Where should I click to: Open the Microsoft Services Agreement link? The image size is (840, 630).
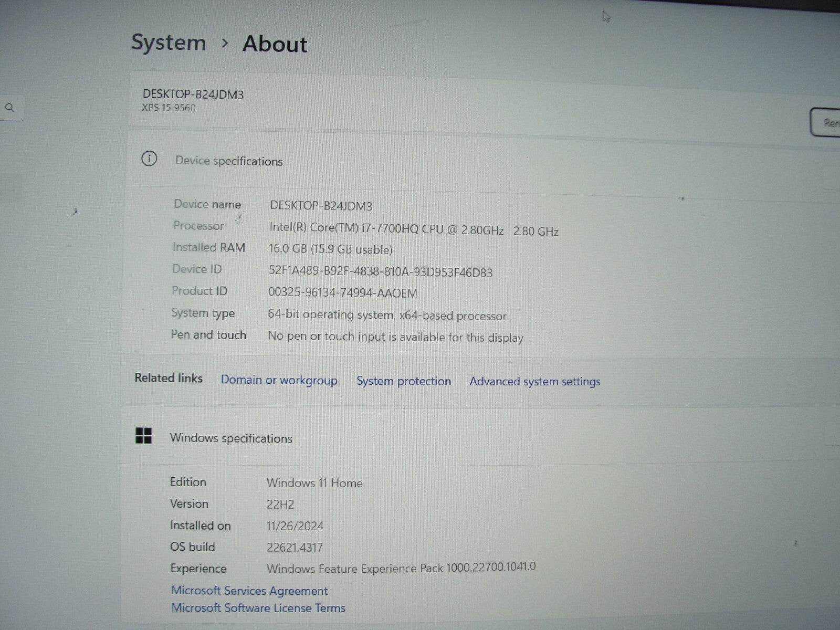tap(249, 590)
